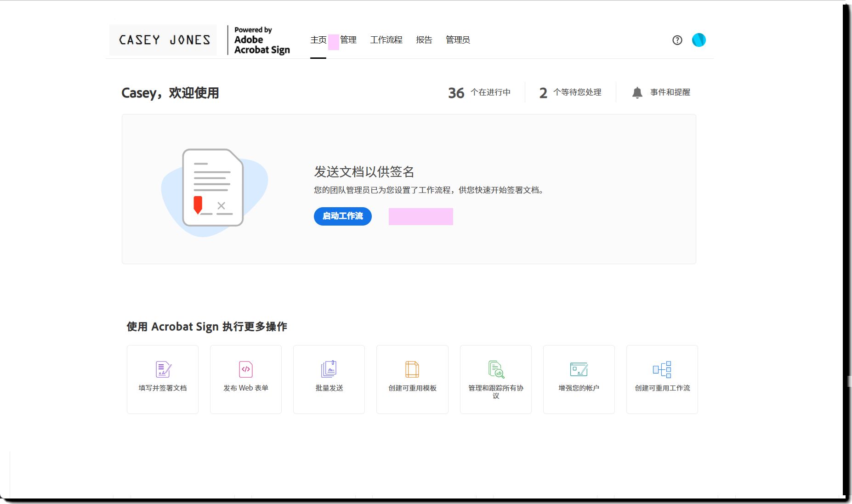Click the notification bell icon
852x504 pixels.
[637, 92]
